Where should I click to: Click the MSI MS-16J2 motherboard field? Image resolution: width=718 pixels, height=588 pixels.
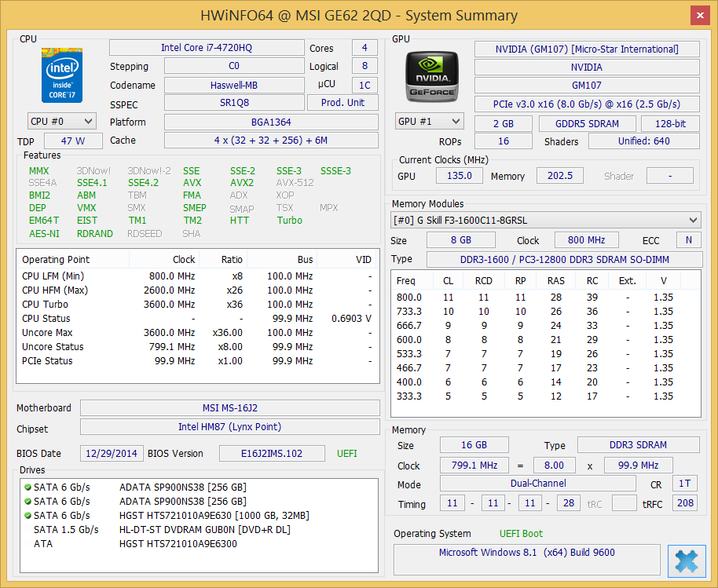(230, 407)
